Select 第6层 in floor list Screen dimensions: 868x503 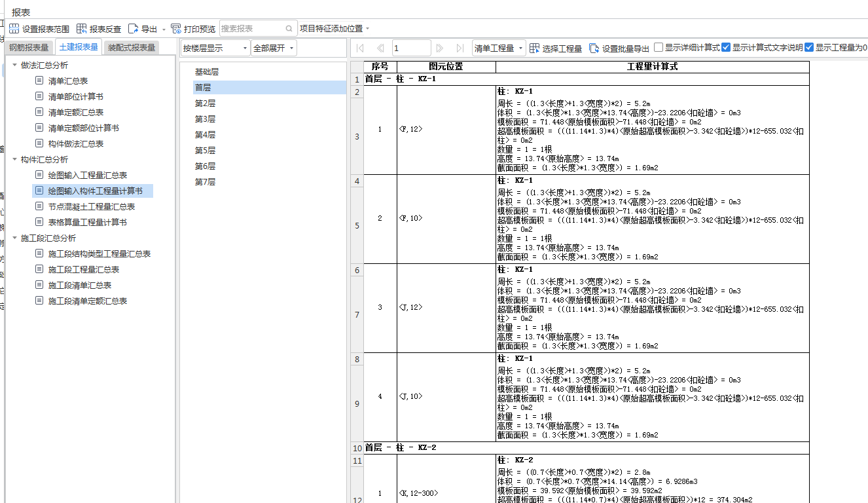pyautogui.click(x=269, y=166)
